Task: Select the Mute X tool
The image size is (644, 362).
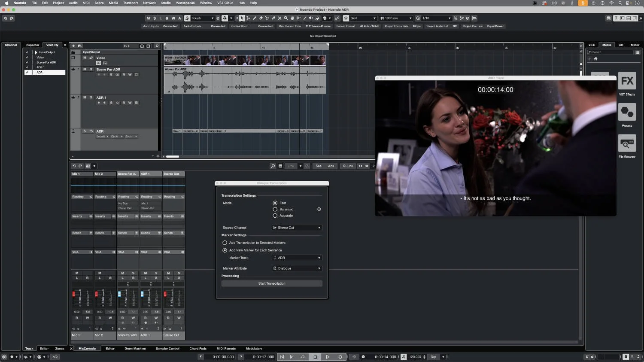Action: [x=279, y=18]
